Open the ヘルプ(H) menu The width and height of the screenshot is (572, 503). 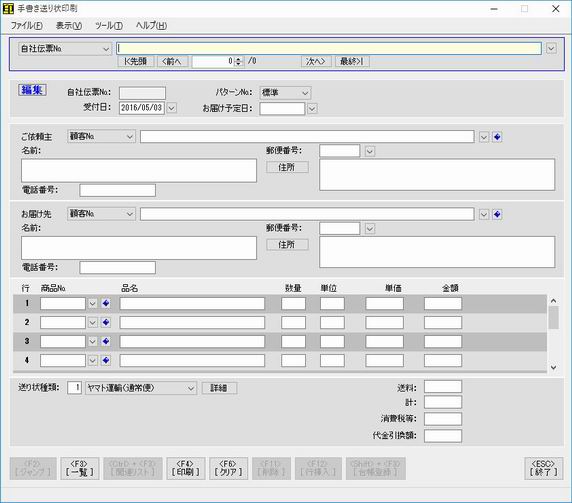151,26
